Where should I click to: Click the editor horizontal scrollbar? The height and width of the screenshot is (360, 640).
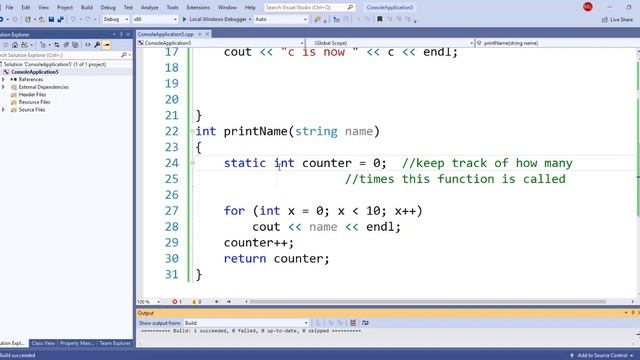click(x=427, y=302)
